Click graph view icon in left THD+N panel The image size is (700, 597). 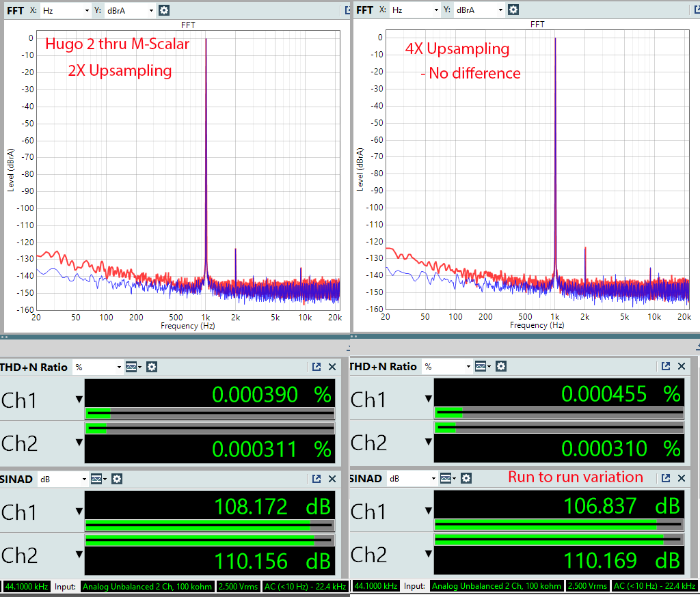coord(133,367)
